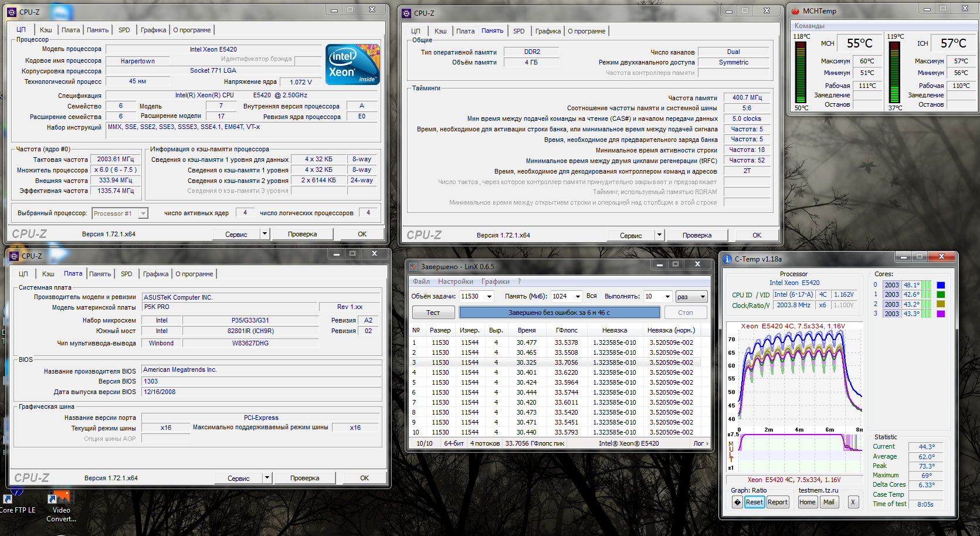Click the '33.7056 ГФлопс пик' status bar entry

coord(535,443)
